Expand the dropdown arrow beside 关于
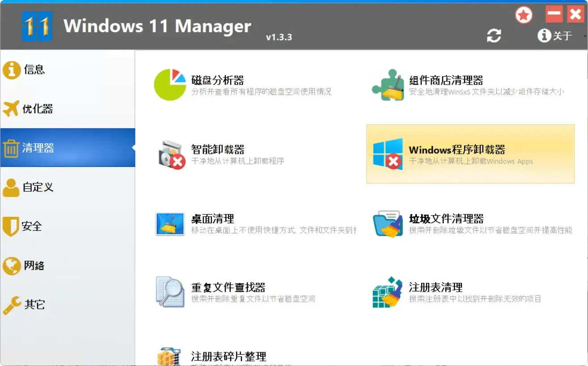Image resolution: width=588 pixels, height=366 pixels. coord(585,36)
